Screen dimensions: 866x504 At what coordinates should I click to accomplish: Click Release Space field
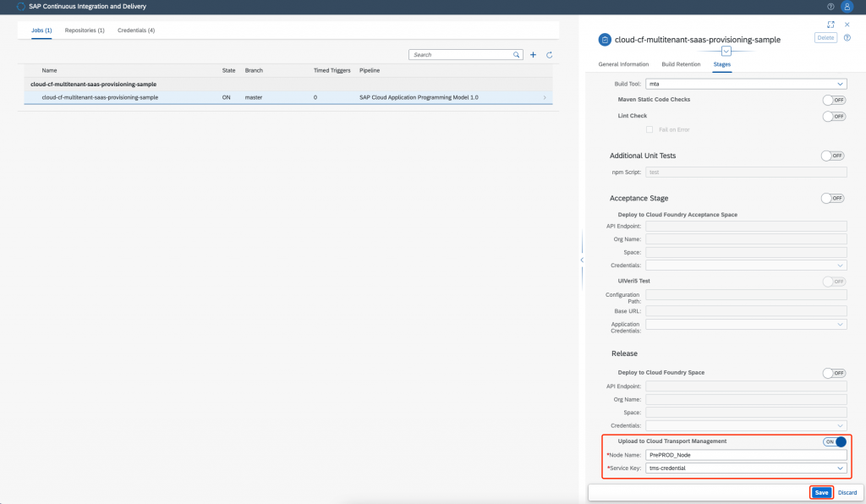point(746,413)
